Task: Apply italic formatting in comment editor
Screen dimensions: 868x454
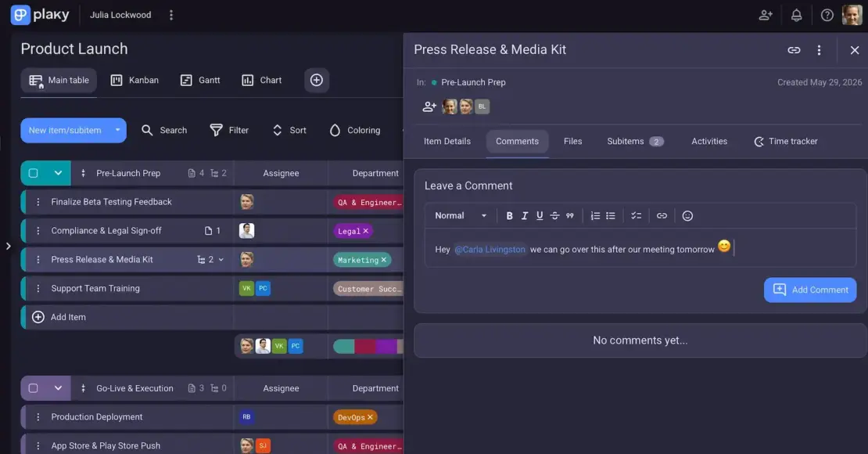Action: pos(525,215)
